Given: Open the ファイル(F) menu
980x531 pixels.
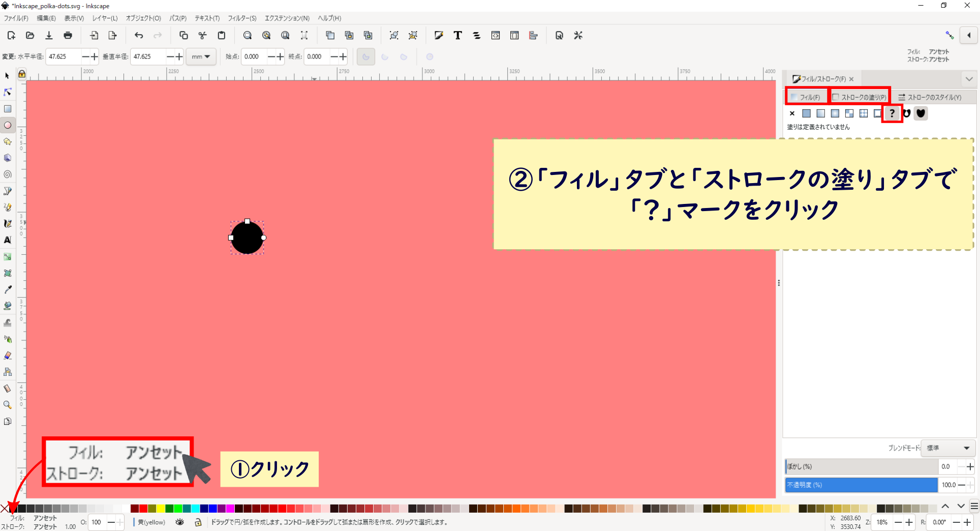Looking at the screenshot, I should click(16, 18).
